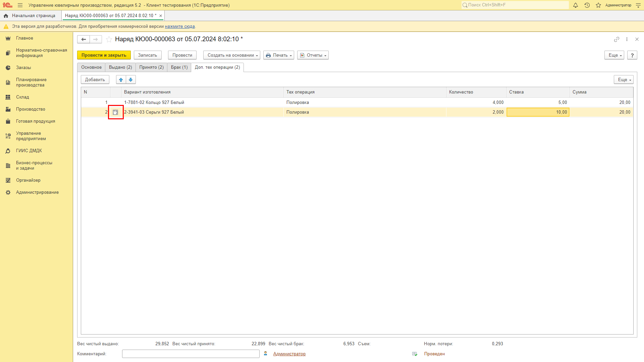Click Полировка cell in row 1

tap(365, 103)
